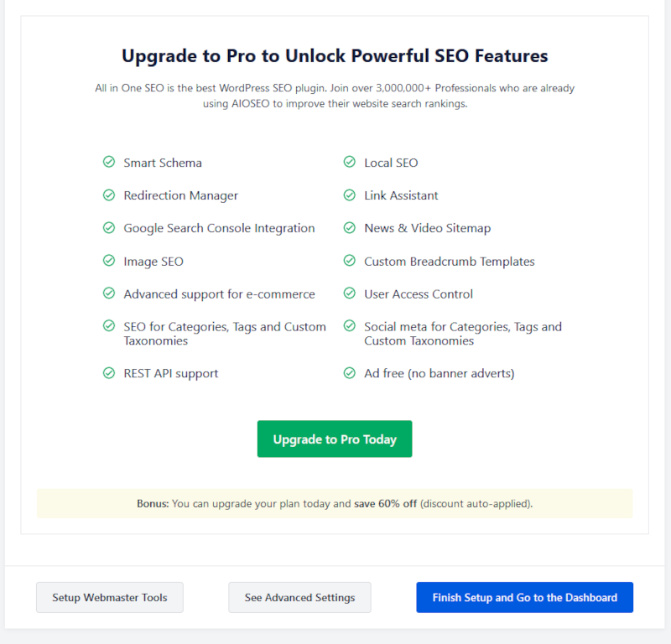Click the green check beside Local SEO
The height and width of the screenshot is (644, 671).
[350, 162]
